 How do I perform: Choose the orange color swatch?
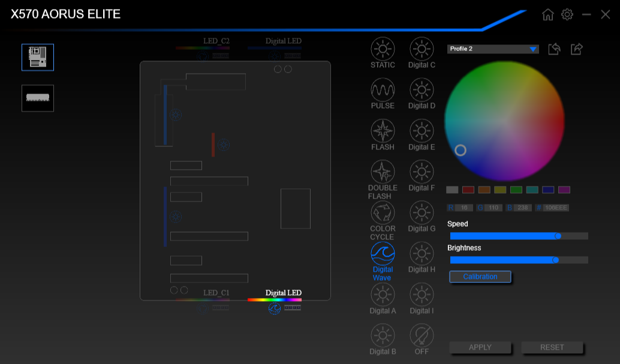click(484, 190)
